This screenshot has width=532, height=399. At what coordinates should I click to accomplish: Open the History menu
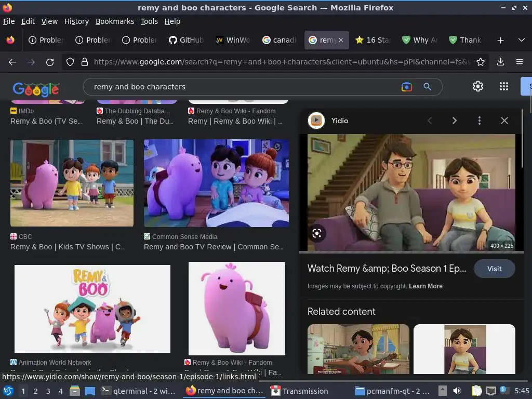77,21
